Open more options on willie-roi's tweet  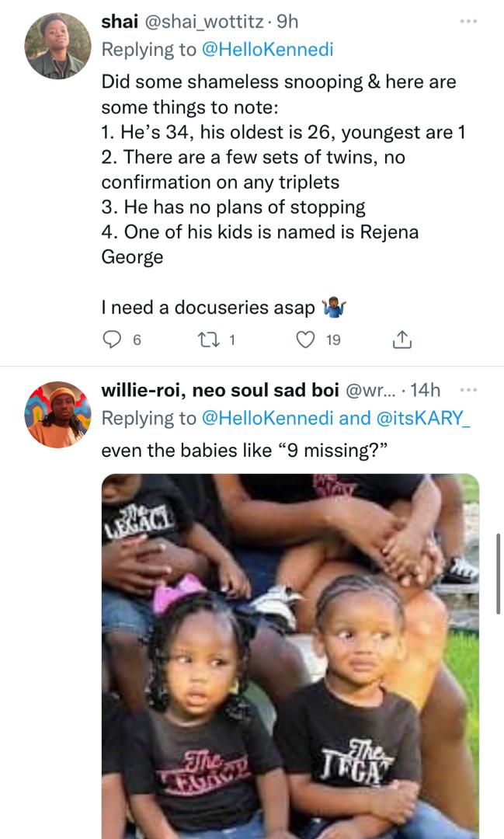coord(468,390)
